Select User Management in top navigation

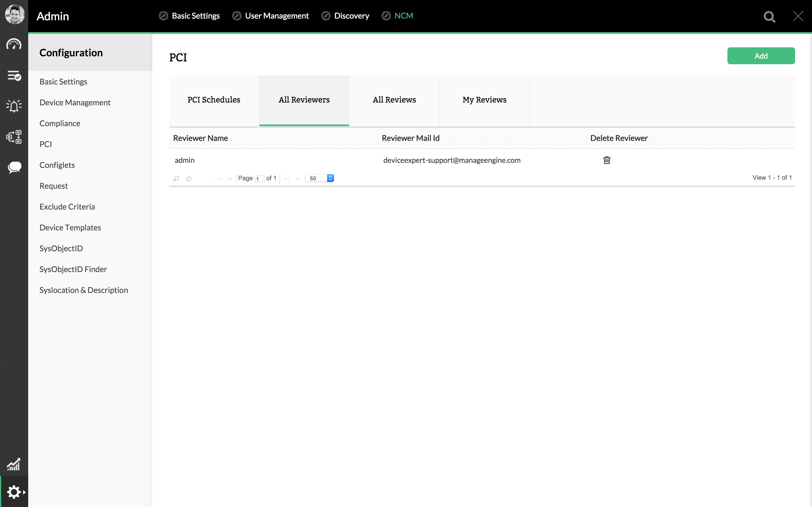[277, 16]
